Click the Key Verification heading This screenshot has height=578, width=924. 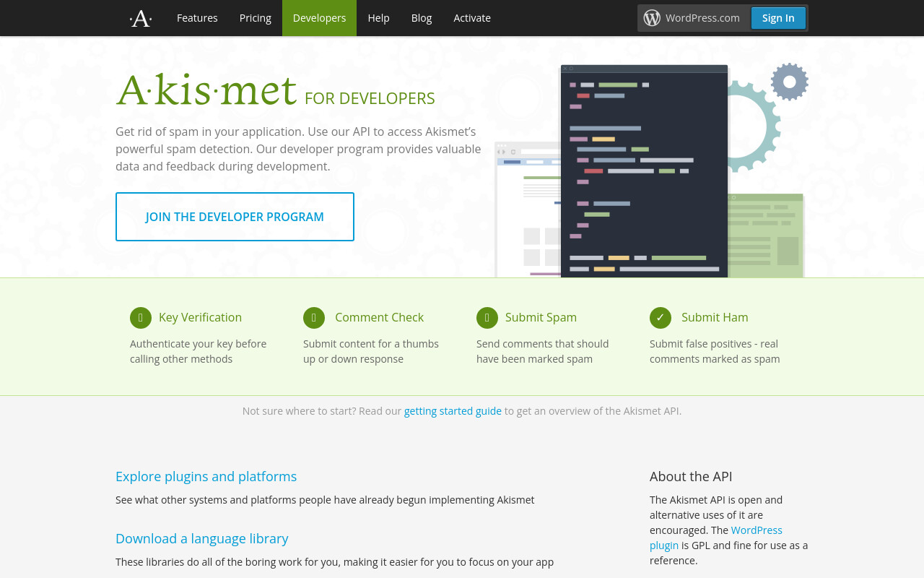pos(200,318)
